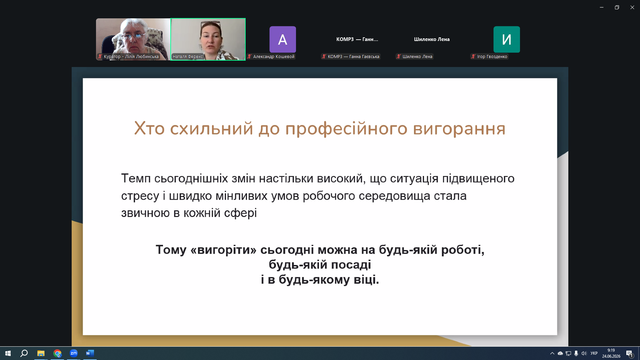Open Microsoft Word from taskbar
This screenshot has width=640, height=360.
[90, 353]
